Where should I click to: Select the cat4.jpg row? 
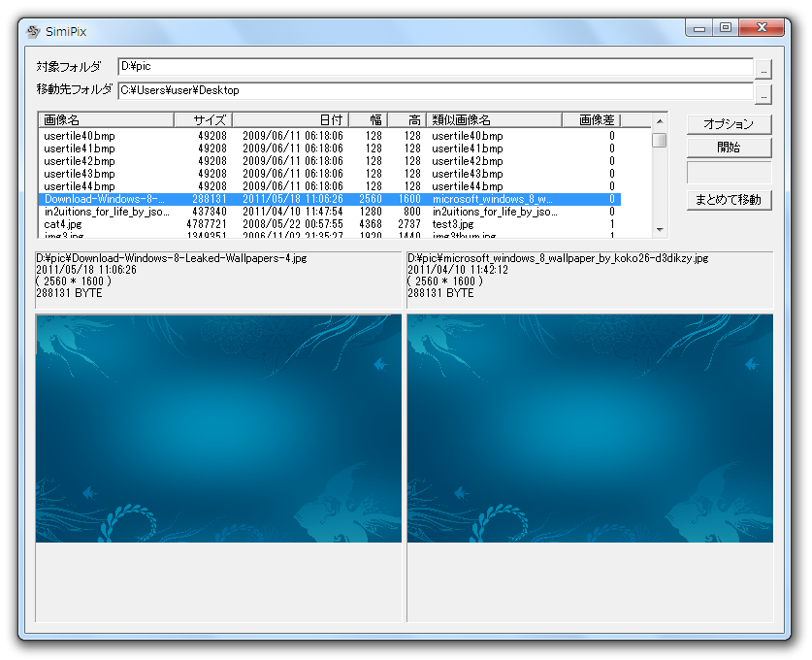[x=330, y=224]
